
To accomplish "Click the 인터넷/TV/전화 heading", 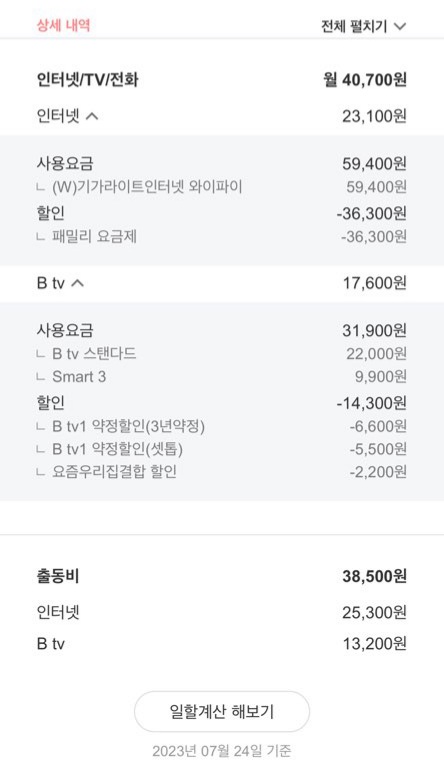I will tap(87, 79).
